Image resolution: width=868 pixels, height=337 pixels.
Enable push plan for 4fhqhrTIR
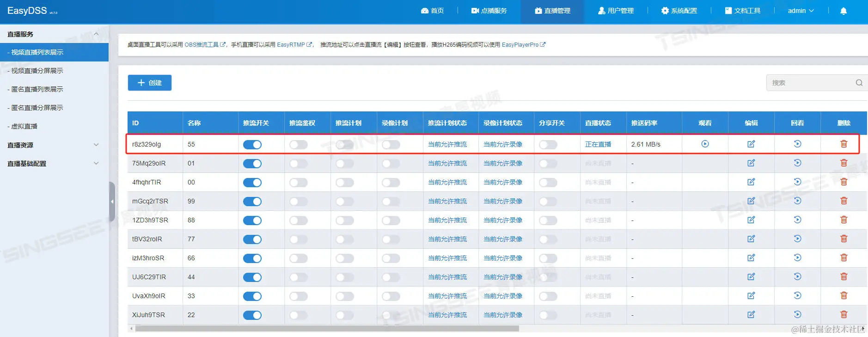(345, 183)
